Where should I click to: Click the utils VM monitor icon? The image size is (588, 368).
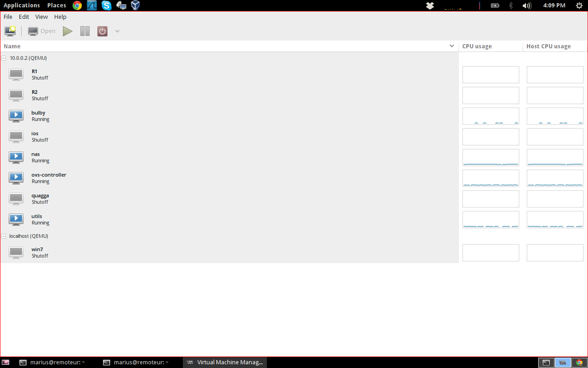pos(16,219)
